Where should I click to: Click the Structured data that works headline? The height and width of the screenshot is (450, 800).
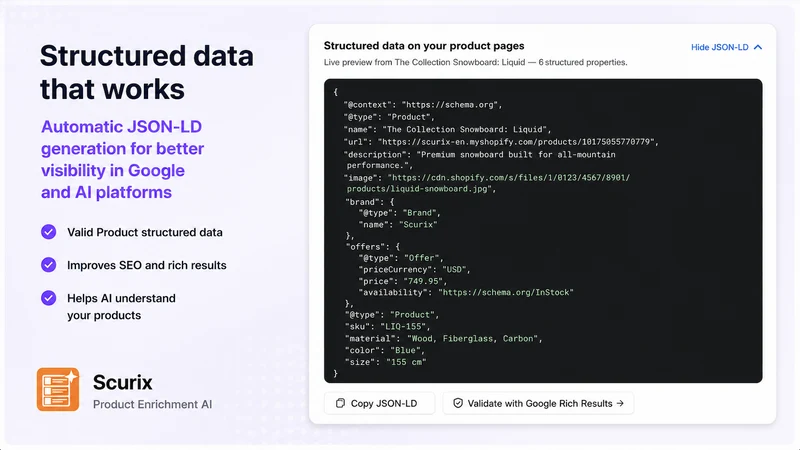point(146,72)
